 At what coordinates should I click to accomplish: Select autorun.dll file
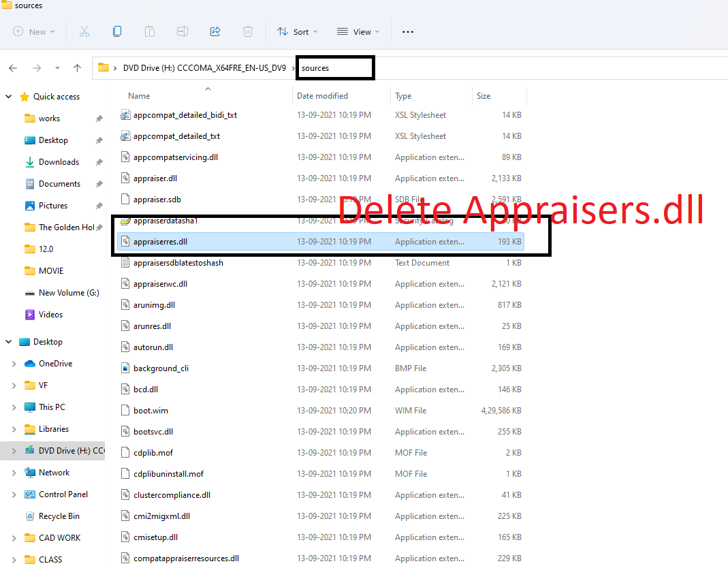tap(153, 347)
